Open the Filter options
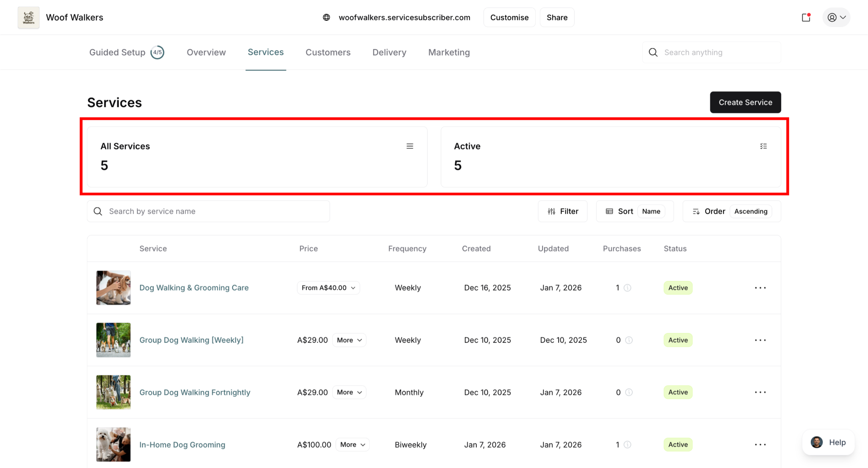 pyautogui.click(x=562, y=211)
